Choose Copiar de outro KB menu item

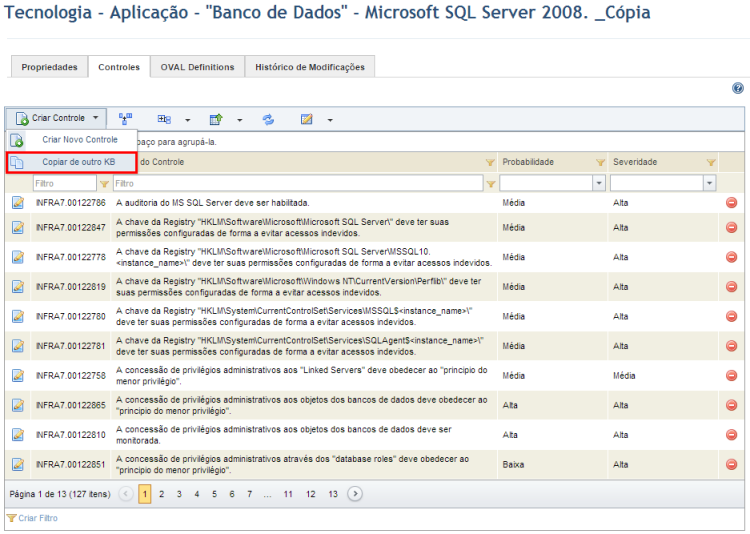click(72, 162)
